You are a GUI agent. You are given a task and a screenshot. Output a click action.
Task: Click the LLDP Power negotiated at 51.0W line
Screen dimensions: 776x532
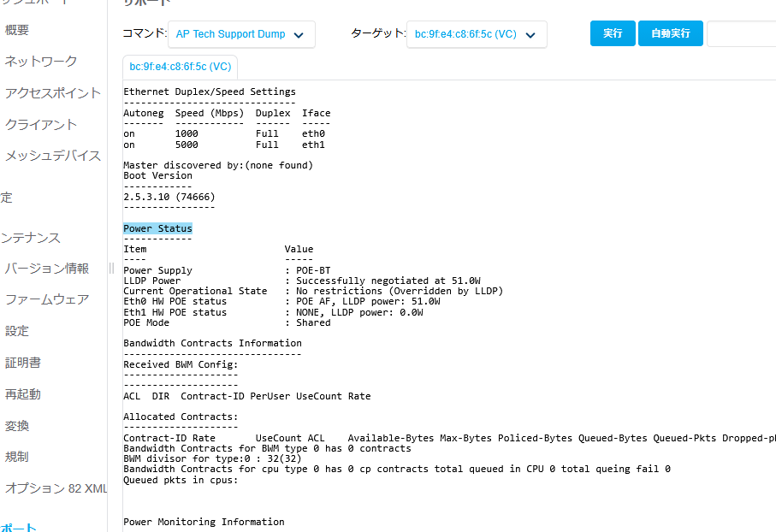pos(302,281)
